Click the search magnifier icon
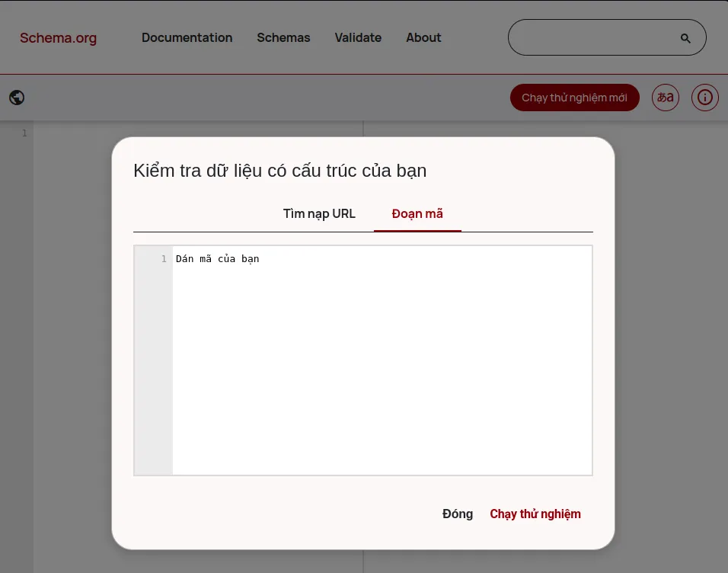This screenshot has width=728, height=573. point(684,37)
